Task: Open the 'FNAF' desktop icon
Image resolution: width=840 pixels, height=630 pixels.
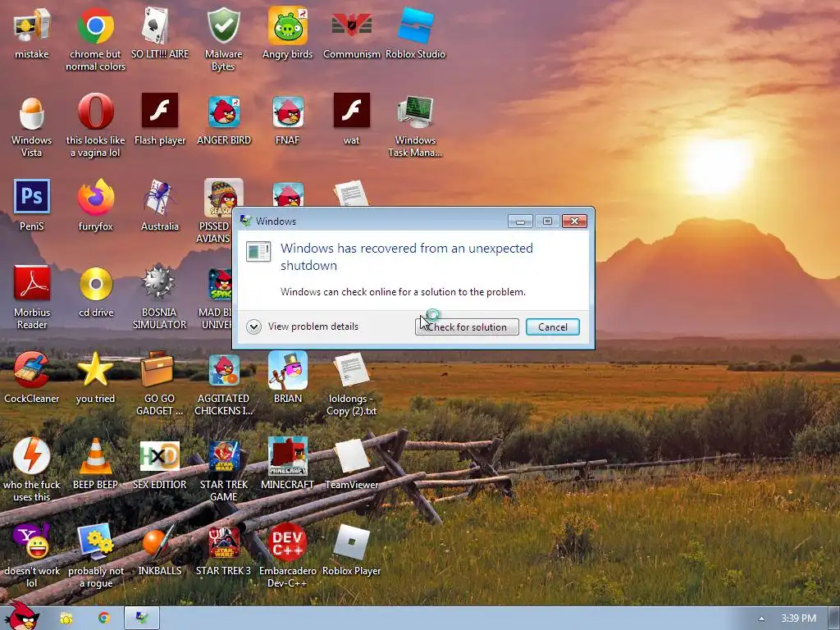Action: click(x=288, y=112)
